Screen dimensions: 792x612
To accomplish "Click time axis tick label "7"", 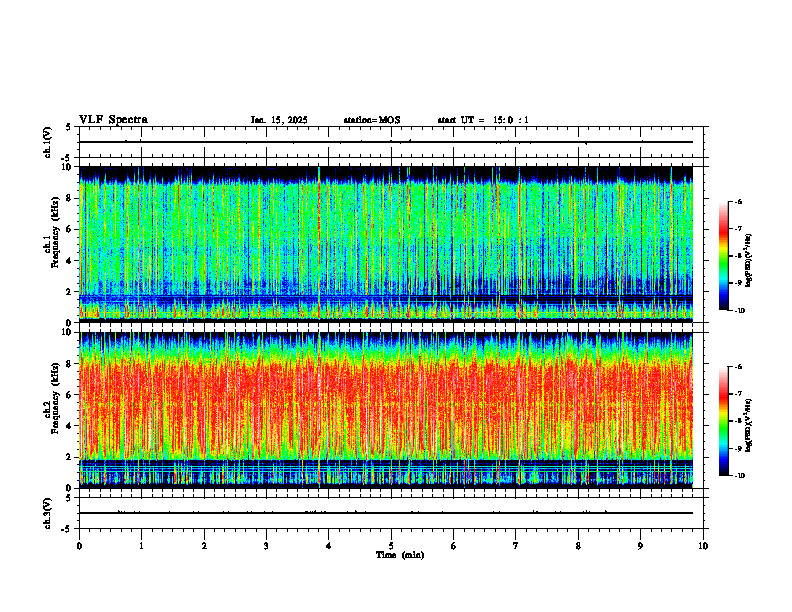I will pos(516,545).
